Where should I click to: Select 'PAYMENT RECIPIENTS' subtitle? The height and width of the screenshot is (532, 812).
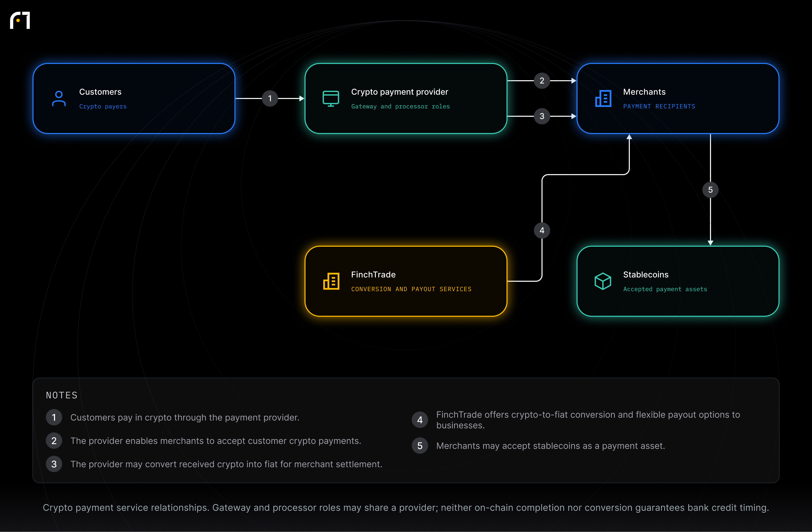coord(659,106)
